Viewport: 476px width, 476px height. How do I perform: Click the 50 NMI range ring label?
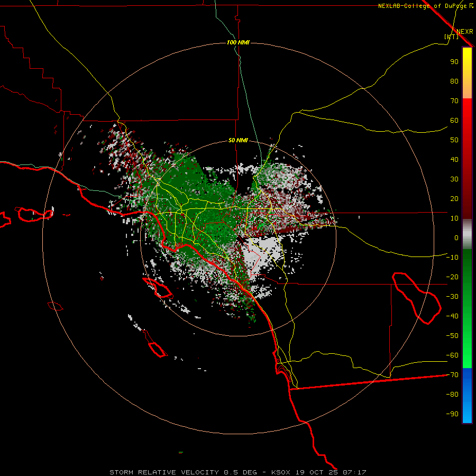(x=238, y=140)
